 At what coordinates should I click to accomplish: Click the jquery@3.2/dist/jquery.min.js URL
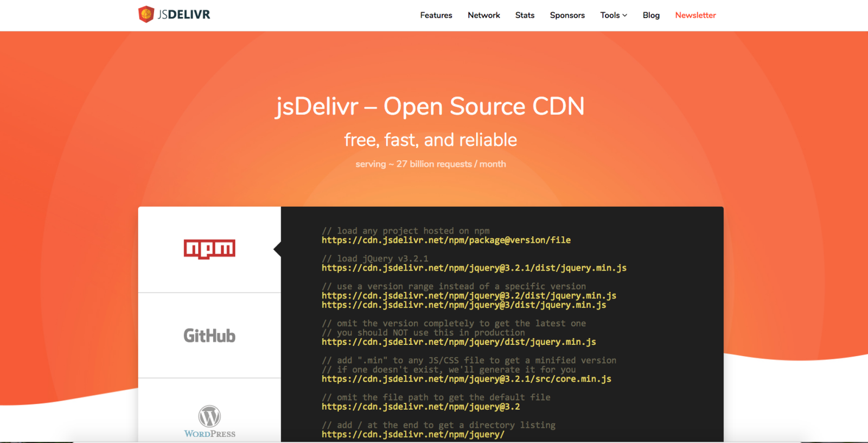pyautogui.click(x=469, y=295)
